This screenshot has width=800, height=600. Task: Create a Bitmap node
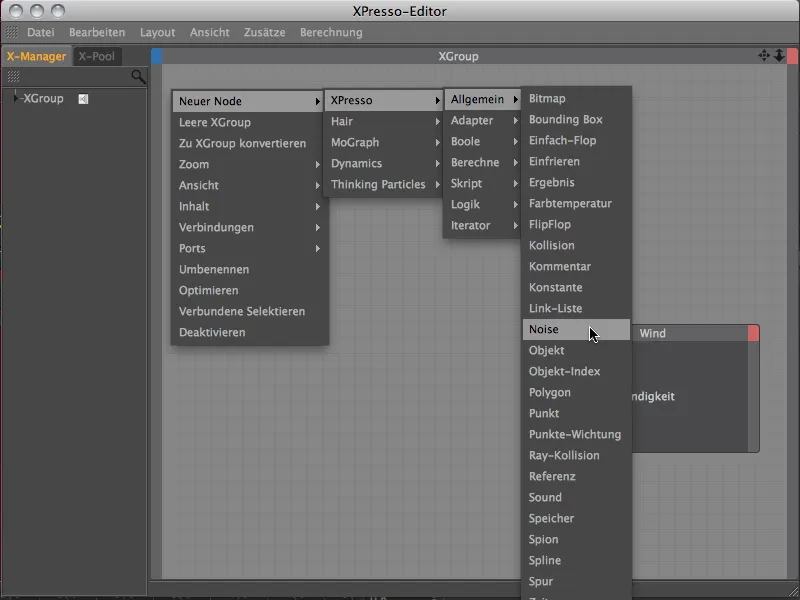point(576,98)
